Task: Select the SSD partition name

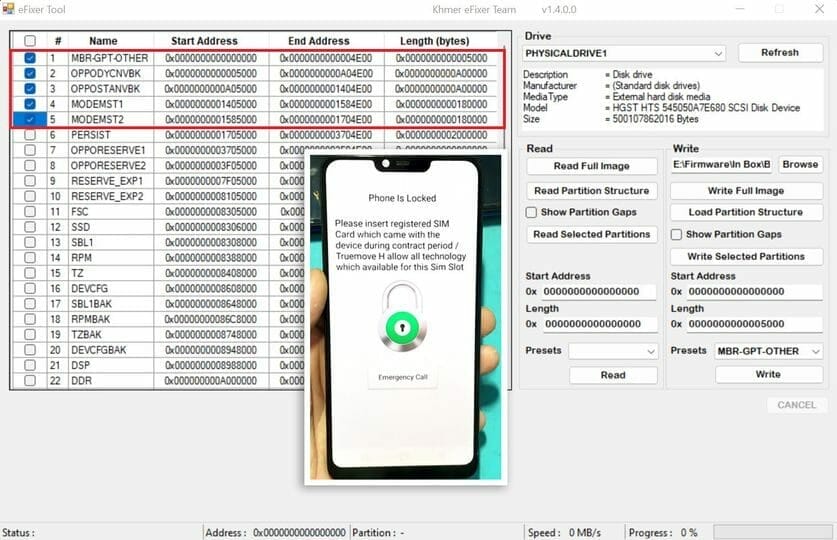Action: click(x=81, y=227)
